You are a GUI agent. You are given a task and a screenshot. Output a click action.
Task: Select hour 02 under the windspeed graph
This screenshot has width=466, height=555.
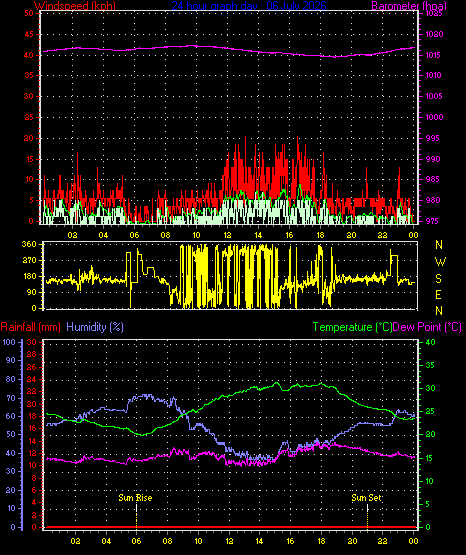[x=73, y=235]
